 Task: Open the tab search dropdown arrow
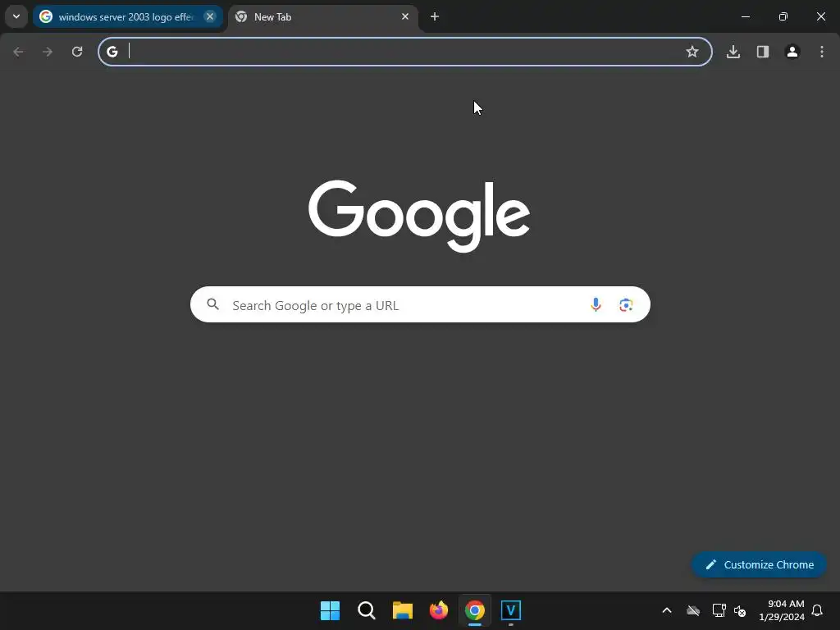pos(16,16)
